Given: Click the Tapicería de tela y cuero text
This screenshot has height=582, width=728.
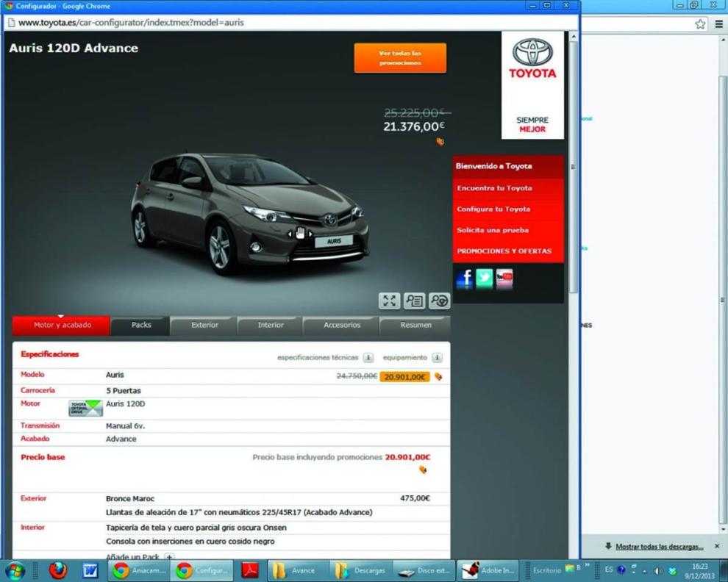Looking at the screenshot, I should (196, 528).
